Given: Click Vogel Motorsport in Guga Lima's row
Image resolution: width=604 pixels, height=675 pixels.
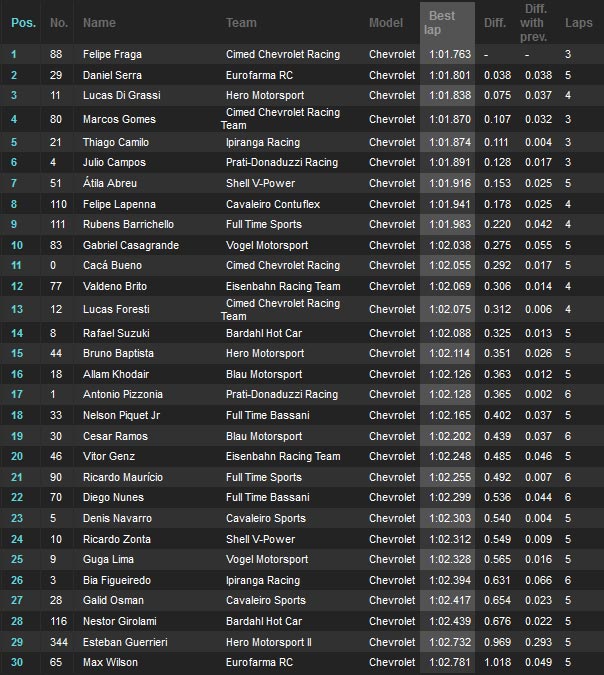Looking at the screenshot, I should click(267, 560).
